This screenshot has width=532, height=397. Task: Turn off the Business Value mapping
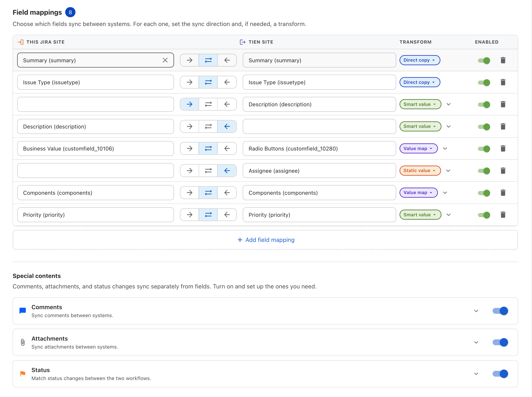point(484,149)
